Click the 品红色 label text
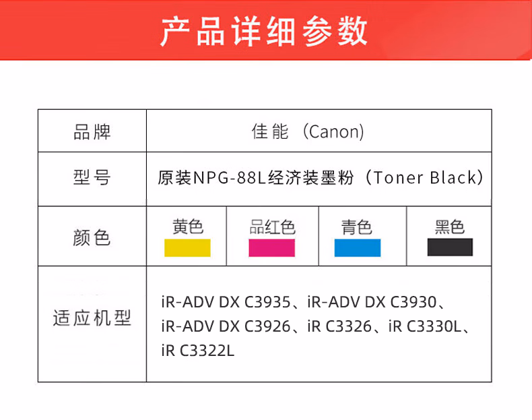This screenshot has height=420, width=532. (272, 227)
